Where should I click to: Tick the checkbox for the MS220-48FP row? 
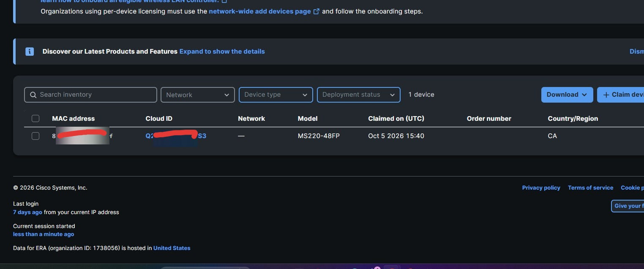point(35,136)
